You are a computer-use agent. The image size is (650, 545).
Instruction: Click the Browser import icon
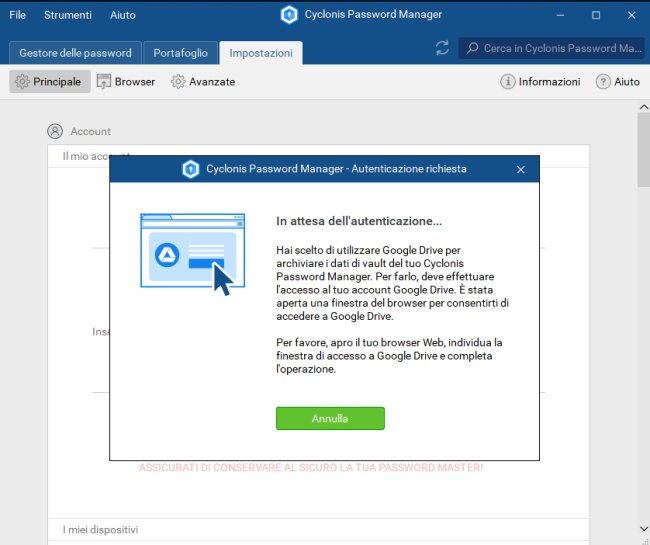pos(104,81)
